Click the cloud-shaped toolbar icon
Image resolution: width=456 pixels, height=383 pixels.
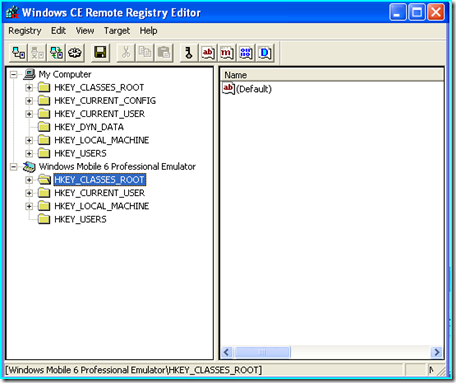(75, 53)
